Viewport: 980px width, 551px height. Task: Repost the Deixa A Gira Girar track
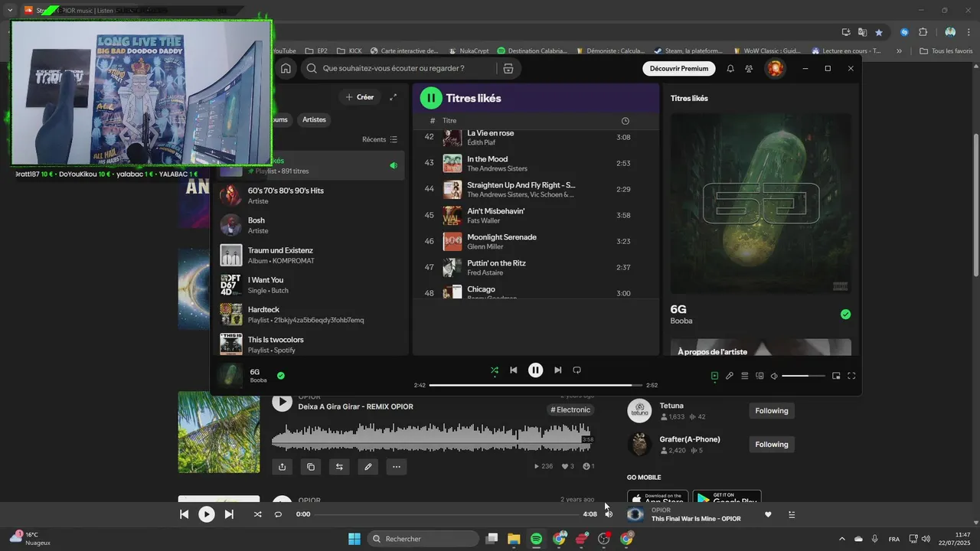339,466
